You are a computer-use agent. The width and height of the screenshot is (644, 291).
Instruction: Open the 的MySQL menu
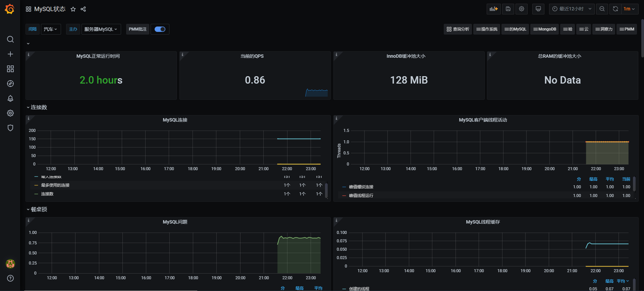pos(515,29)
